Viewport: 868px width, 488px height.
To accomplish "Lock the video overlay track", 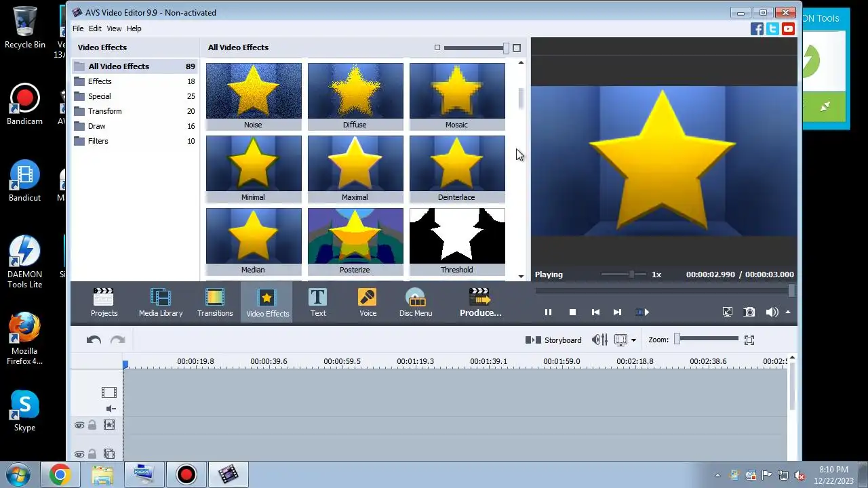I will click(x=92, y=455).
